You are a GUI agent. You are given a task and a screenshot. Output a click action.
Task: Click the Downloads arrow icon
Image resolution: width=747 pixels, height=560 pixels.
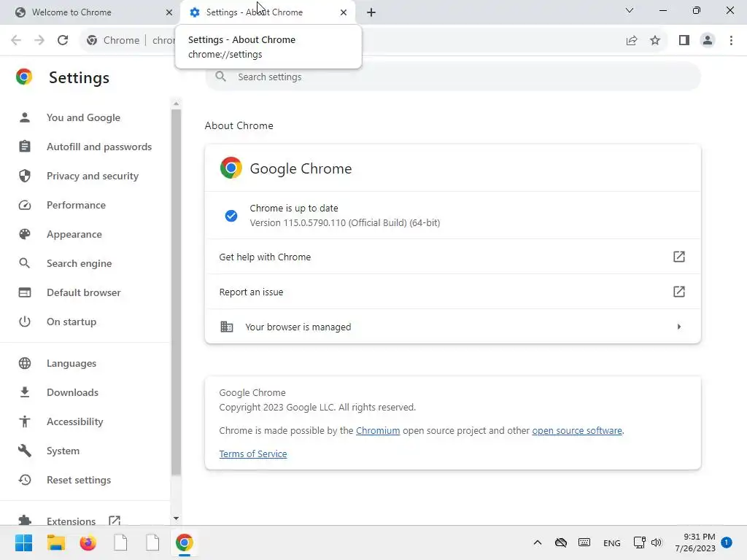[25, 392]
